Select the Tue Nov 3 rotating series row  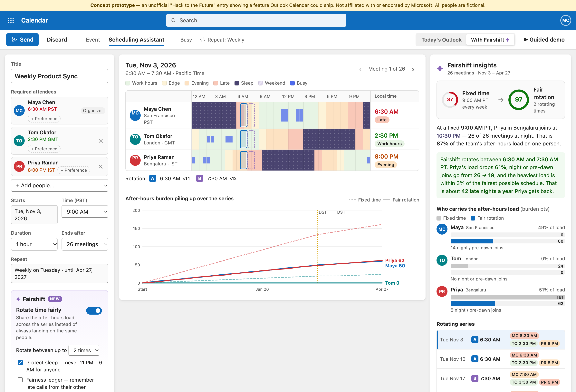501,340
